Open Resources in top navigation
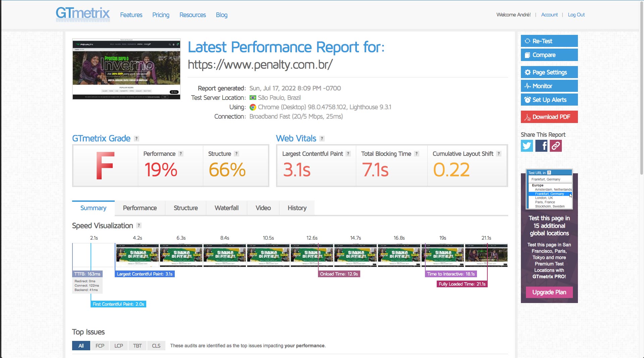644x358 pixels. pos(193,15)
